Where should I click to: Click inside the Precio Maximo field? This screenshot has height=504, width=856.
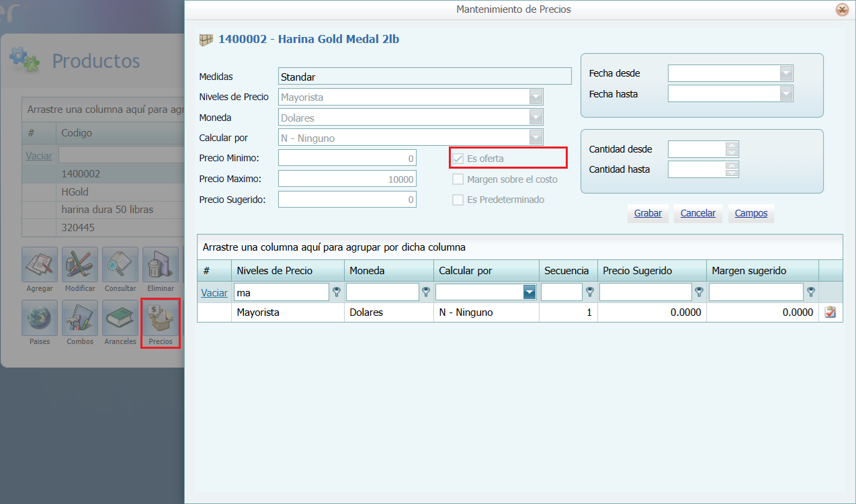tap(347, 179)
